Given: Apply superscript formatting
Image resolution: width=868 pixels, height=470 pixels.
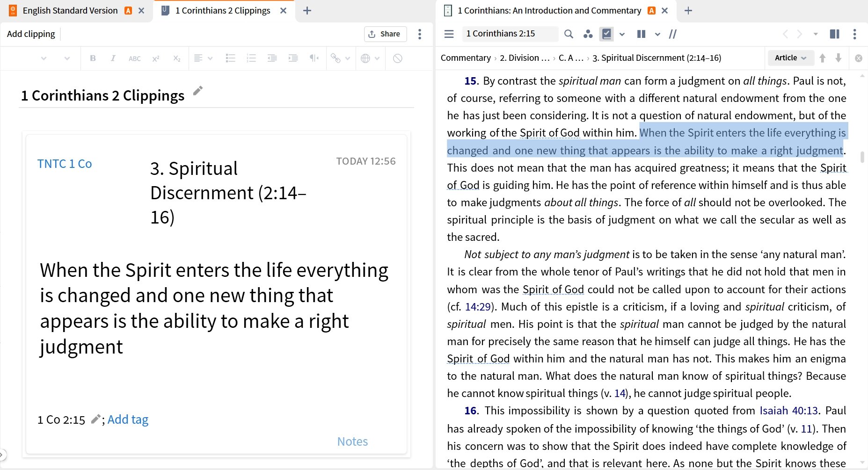Looking at the screenshot, I should tap(156, 58).
